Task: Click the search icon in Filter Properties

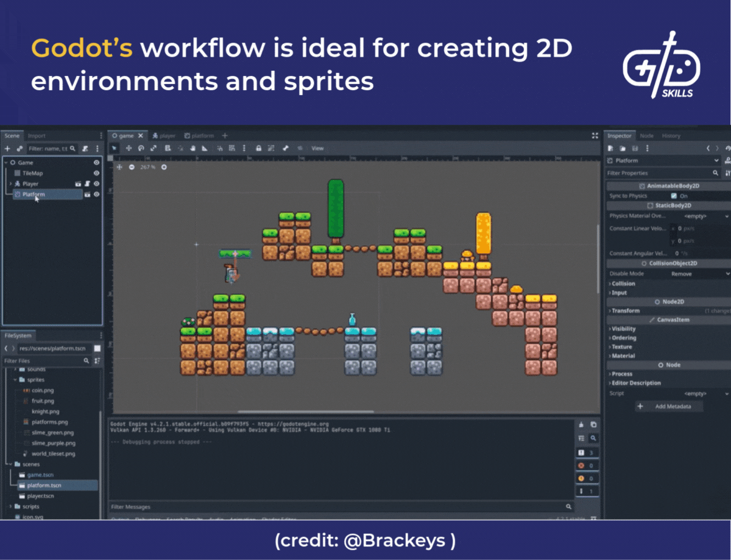Action: (716, 173)
